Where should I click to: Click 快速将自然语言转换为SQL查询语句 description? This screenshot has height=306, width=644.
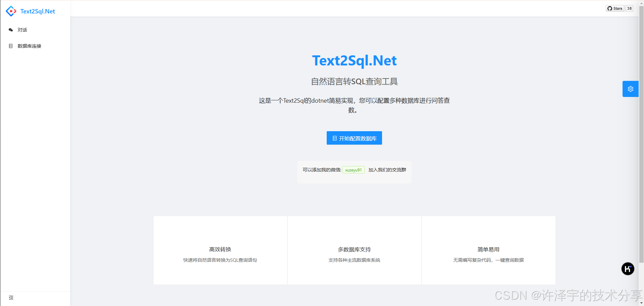[x=220, y=260]
